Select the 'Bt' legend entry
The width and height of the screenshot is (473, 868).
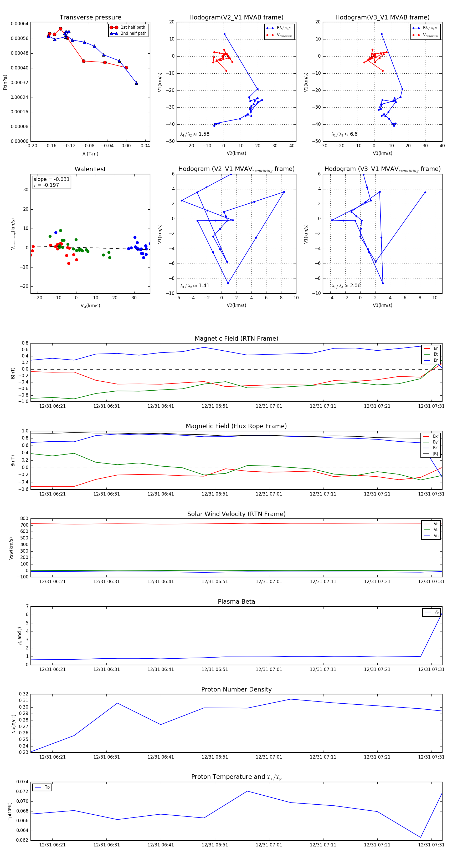coord(431,355)
